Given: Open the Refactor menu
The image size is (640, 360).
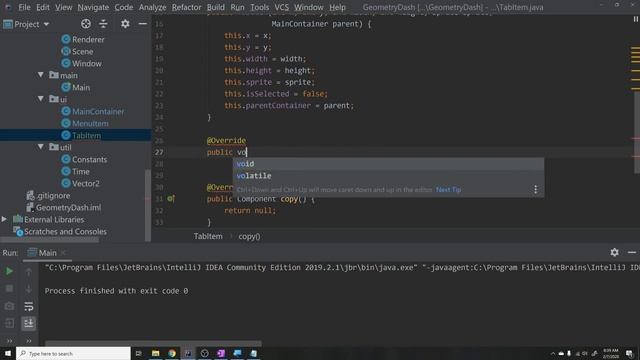Looking at the screenshot, I should 186,7.
